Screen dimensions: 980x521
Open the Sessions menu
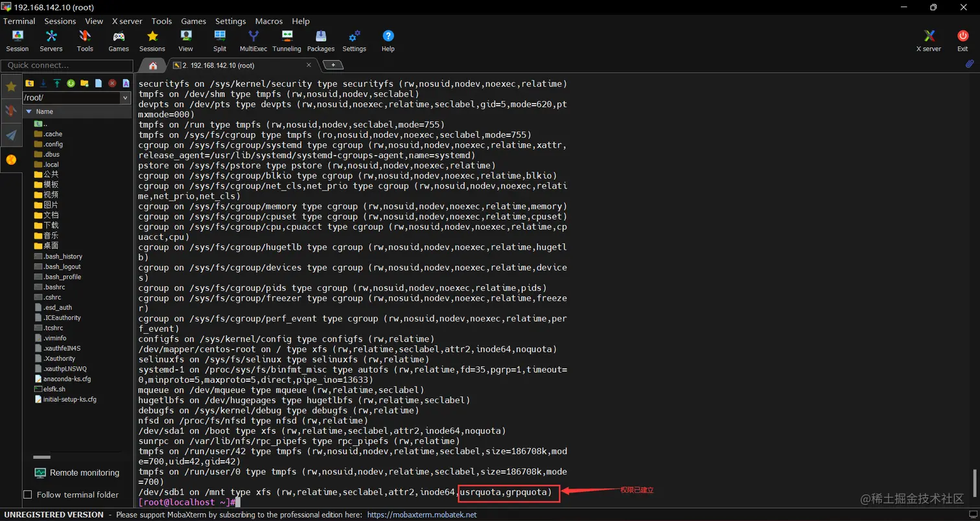click(x=60, y=21)
